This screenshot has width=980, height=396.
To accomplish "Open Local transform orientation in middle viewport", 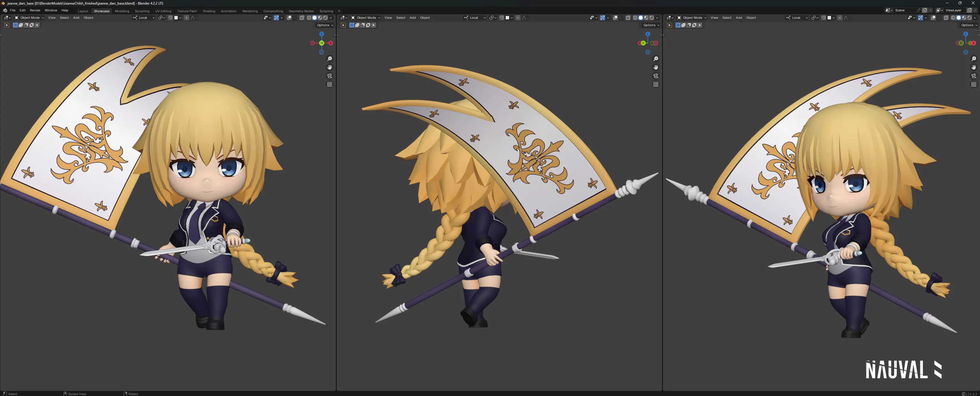I will (475, 17).
